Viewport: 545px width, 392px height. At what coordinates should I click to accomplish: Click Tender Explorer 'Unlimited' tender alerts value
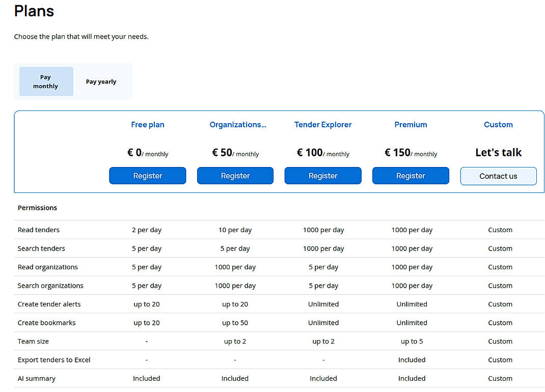(323, 304)
